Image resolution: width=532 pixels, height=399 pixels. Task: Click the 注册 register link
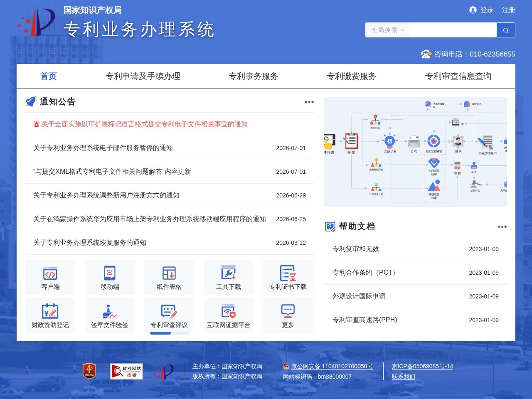[x=509, y=10]
